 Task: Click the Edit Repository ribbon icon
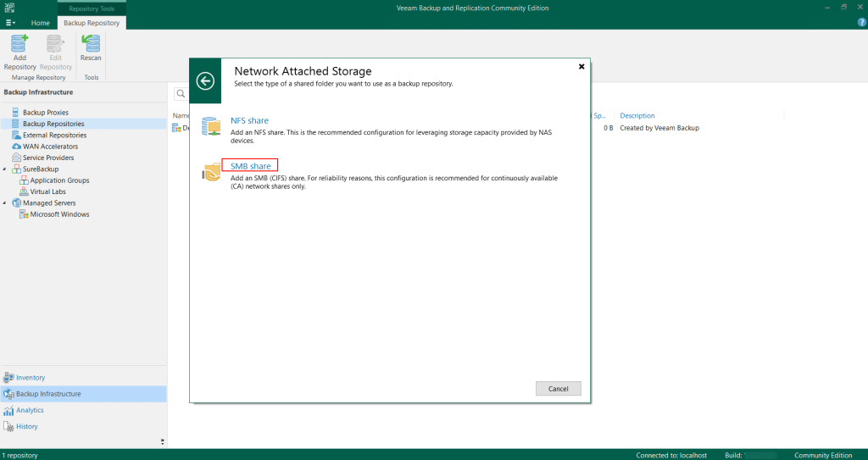click(55, 43)
